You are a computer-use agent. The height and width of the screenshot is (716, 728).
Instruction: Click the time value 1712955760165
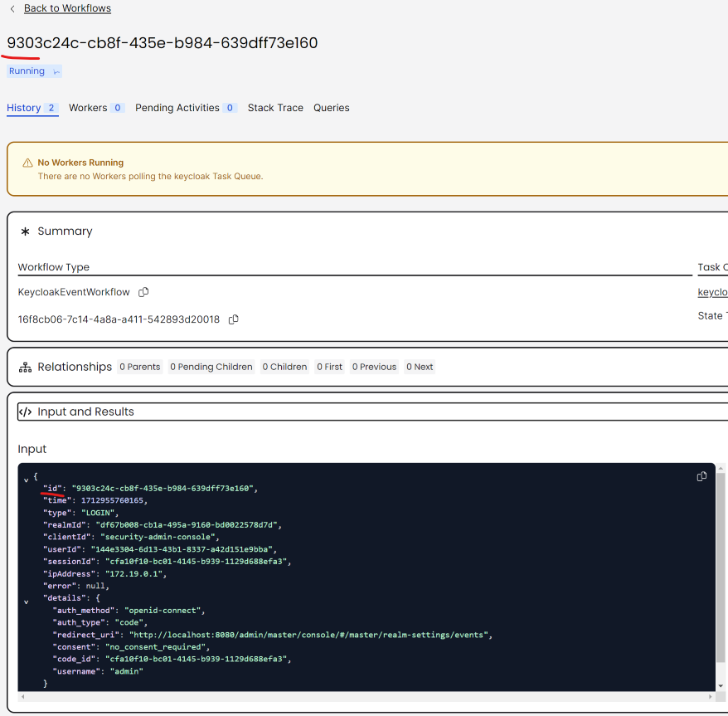(113, 500)
